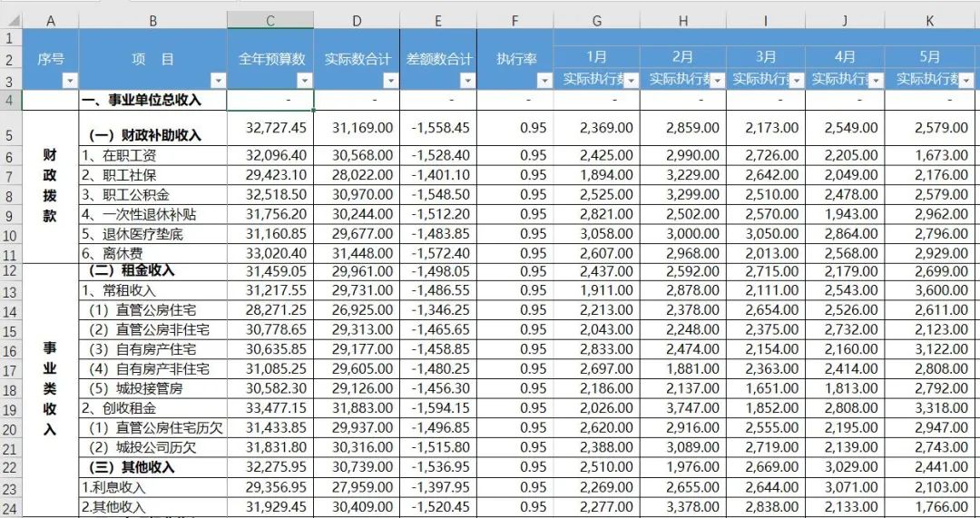The width and height of the screenshot is (980, 518).
Task: Select column B header
Action: [153, 21]
